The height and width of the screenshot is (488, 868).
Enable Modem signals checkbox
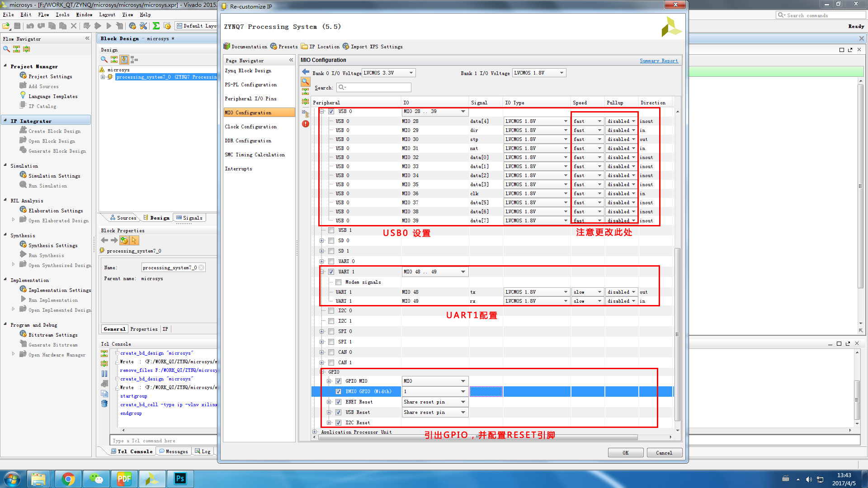coord(339,282)
